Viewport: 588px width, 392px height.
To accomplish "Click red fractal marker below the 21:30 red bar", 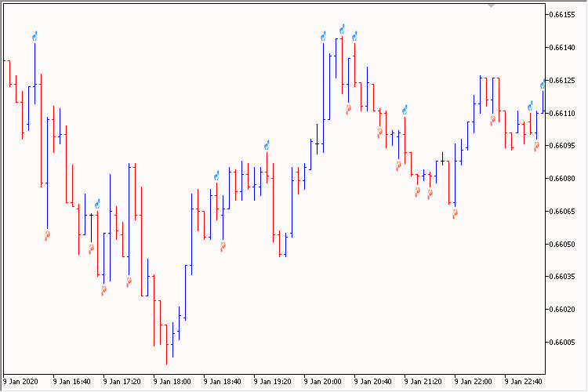I will (x=417, y=192).
